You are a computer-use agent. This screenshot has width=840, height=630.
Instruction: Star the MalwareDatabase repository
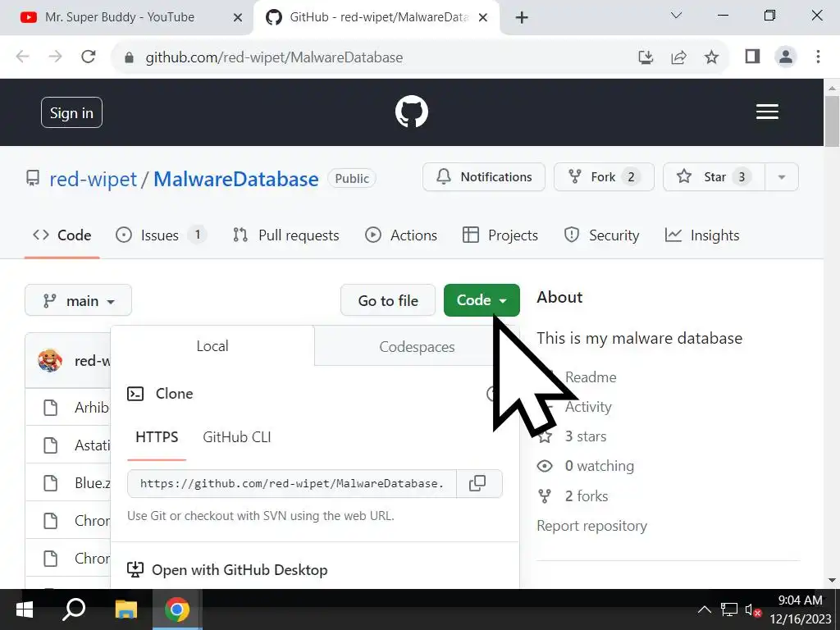714,177
